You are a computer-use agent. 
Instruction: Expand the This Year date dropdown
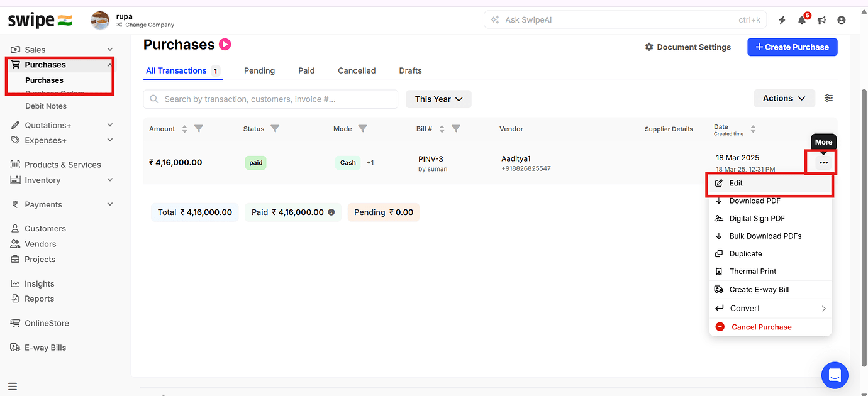438,99
